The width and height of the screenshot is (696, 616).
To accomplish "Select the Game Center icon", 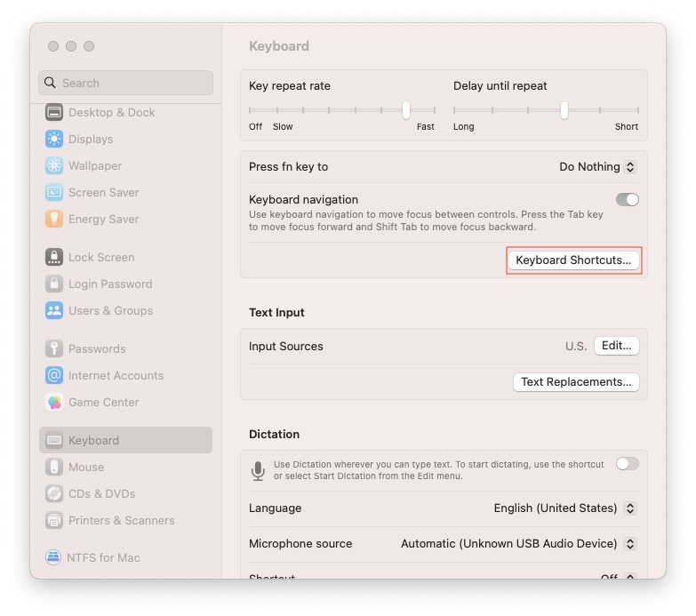I will click(54, 402).
